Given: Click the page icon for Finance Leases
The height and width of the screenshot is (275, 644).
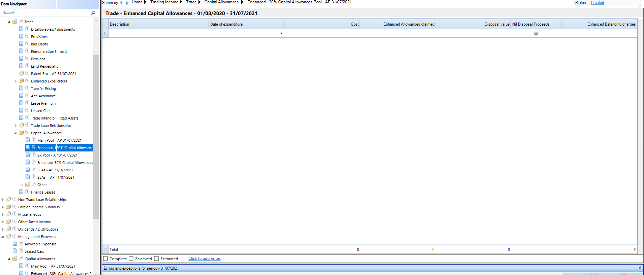Looking at the screenshot, I should click(x=21, y=192).
